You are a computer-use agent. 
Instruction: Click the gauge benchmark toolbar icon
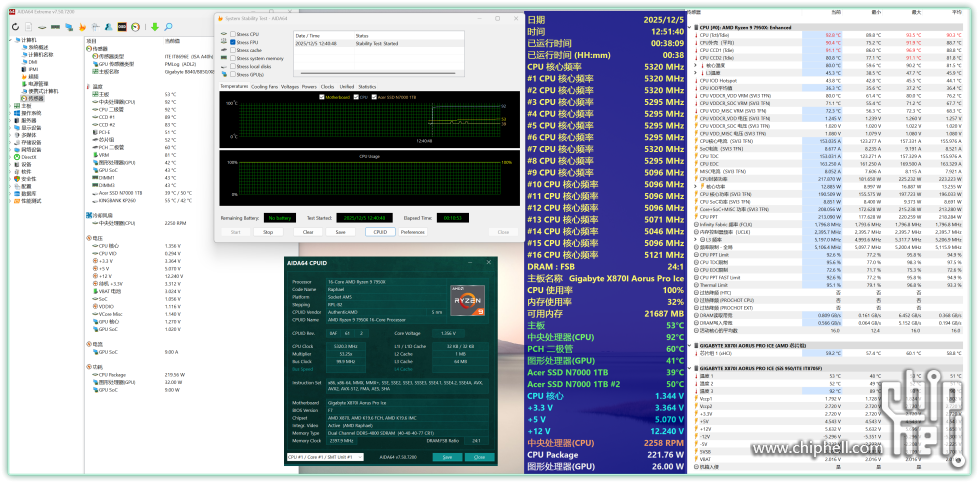[135, 27]
